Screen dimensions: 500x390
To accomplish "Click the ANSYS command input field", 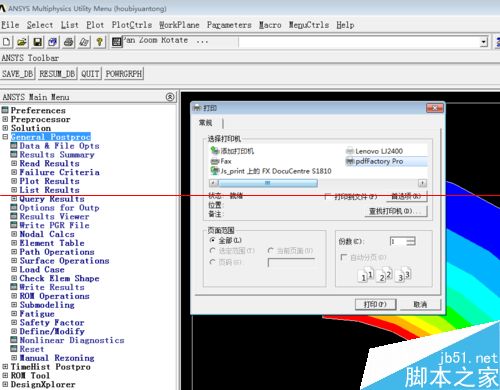I will pyautogui.click(x=359, y=42).
